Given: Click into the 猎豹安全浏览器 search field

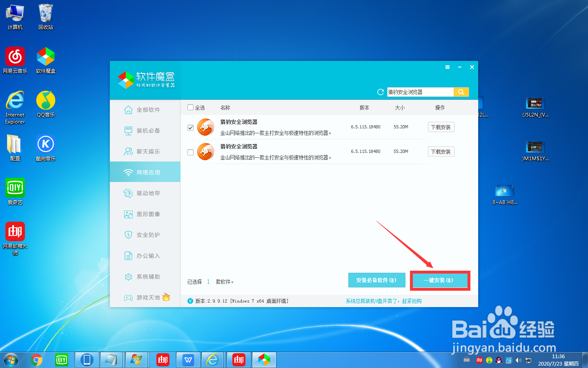Looking at the screenshot, I should tap(420, 92).
